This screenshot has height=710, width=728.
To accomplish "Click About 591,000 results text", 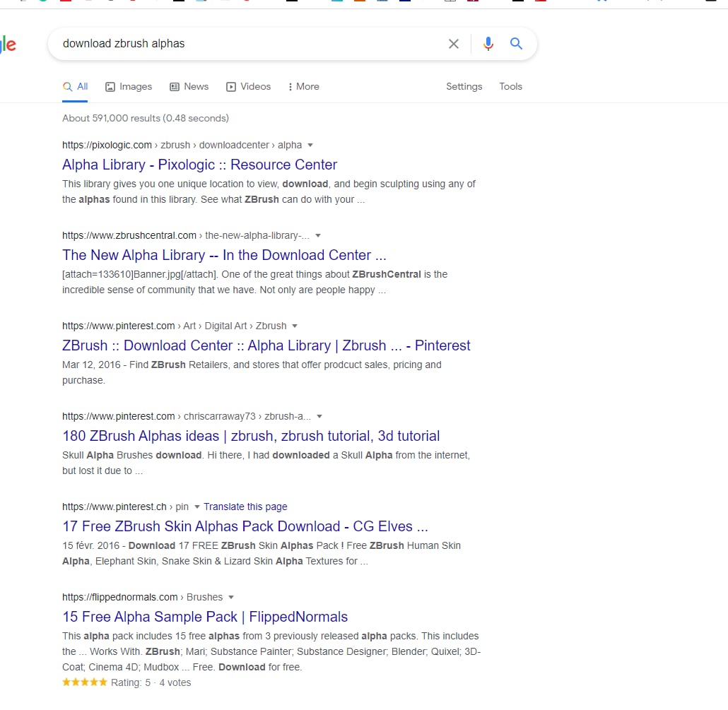I will click(146, 119).
